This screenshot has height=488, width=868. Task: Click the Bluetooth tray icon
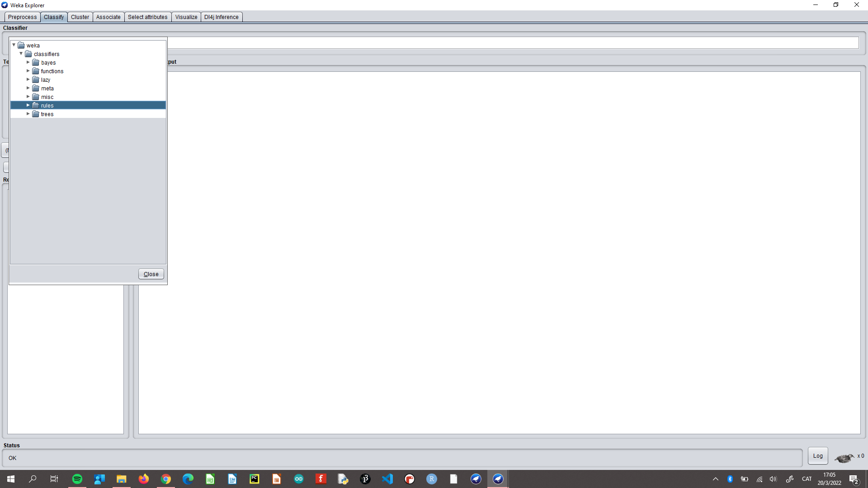pos(730,479)
